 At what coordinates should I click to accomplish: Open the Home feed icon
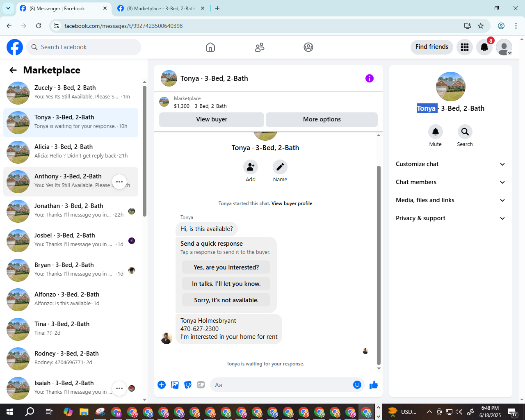[x=210, y=47]
